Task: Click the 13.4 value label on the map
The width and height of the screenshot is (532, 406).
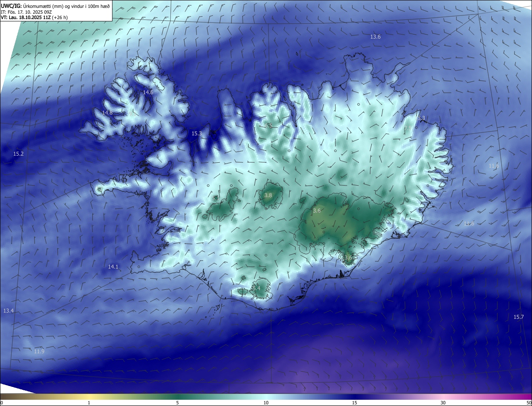Action: pyautogui.click(x=8, y=311)
